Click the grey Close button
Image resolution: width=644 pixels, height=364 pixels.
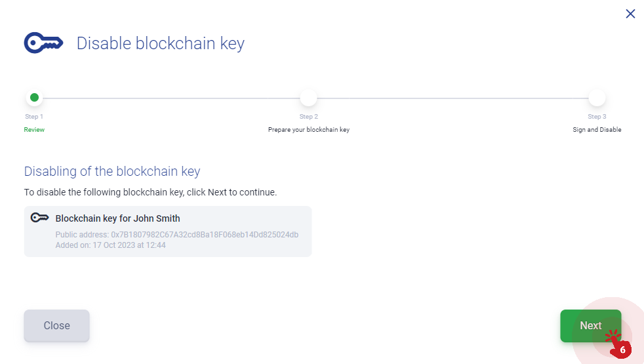[56, 326]
